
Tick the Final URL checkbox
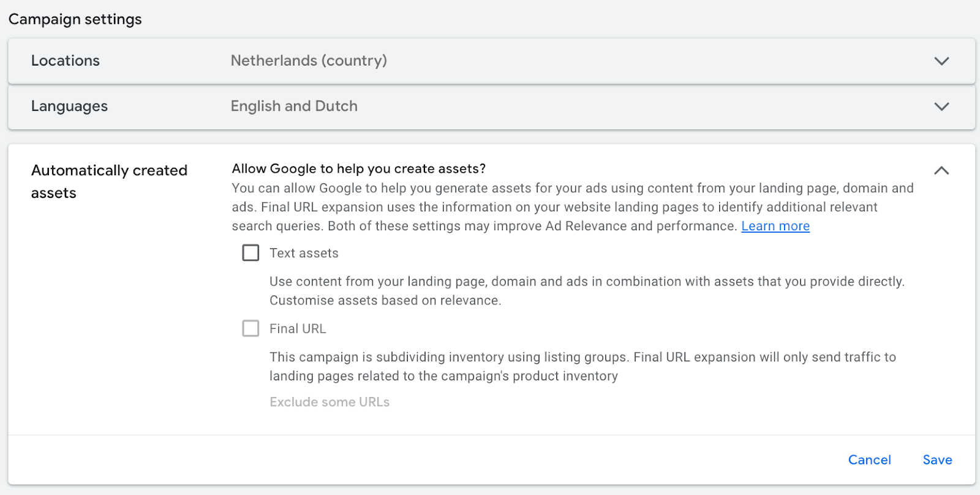point(251,328)
